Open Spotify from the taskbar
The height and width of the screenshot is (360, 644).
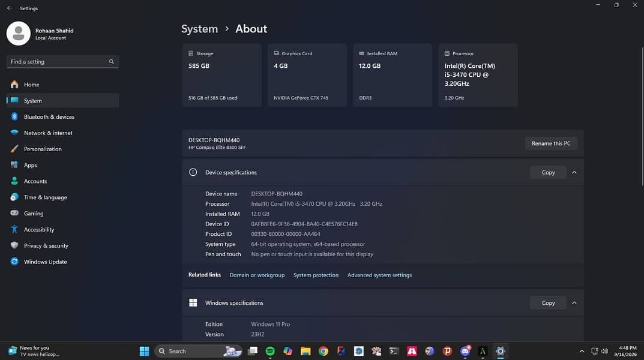270,351
